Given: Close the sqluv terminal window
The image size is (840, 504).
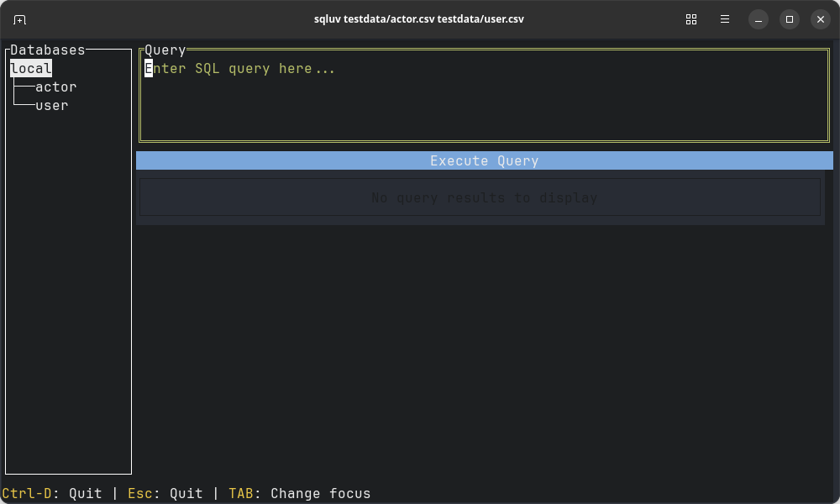Looking at the screenshot, I should click(x=821, y=19).
